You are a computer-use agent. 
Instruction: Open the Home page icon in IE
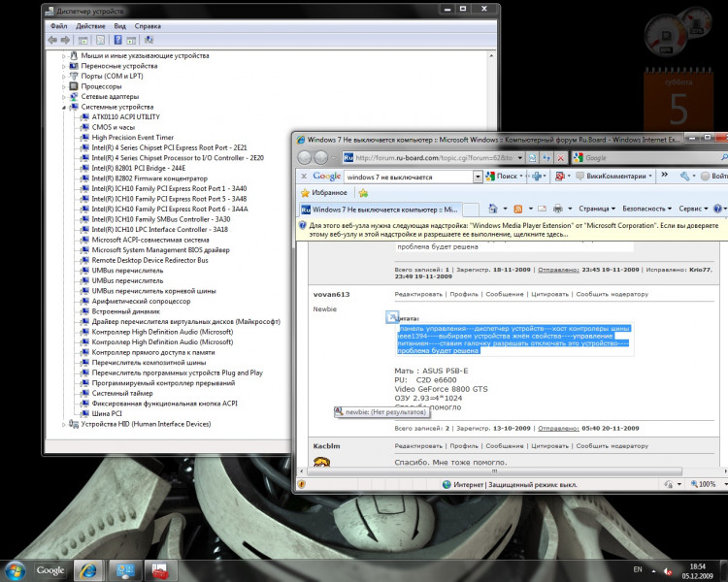(x=493, y=209)
